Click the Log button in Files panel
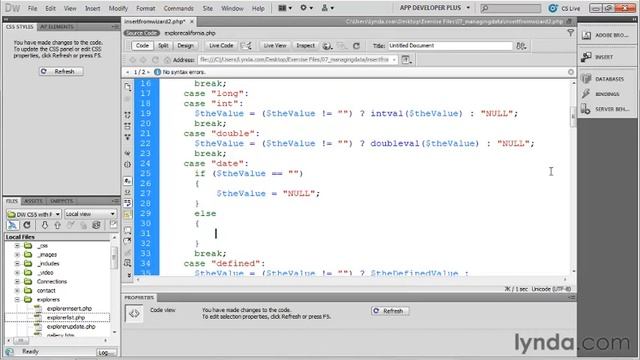 [x=106, y=352]
